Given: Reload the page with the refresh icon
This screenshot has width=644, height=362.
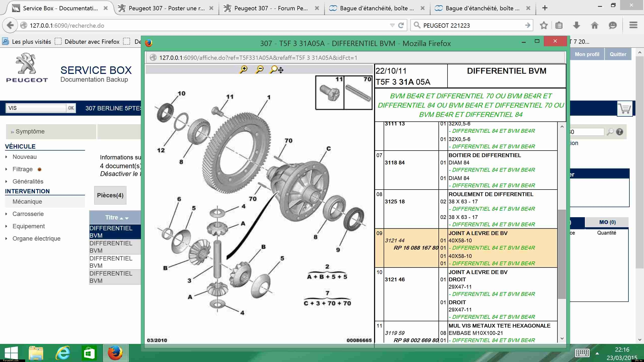Looking at the screenshot, I should point(401,25).
